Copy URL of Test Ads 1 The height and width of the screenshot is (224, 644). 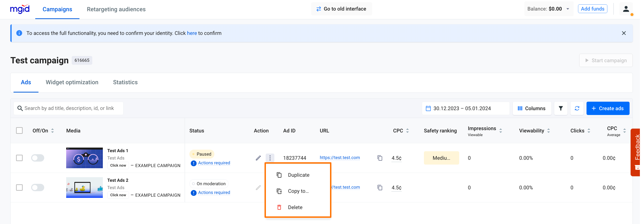point(380,158)
